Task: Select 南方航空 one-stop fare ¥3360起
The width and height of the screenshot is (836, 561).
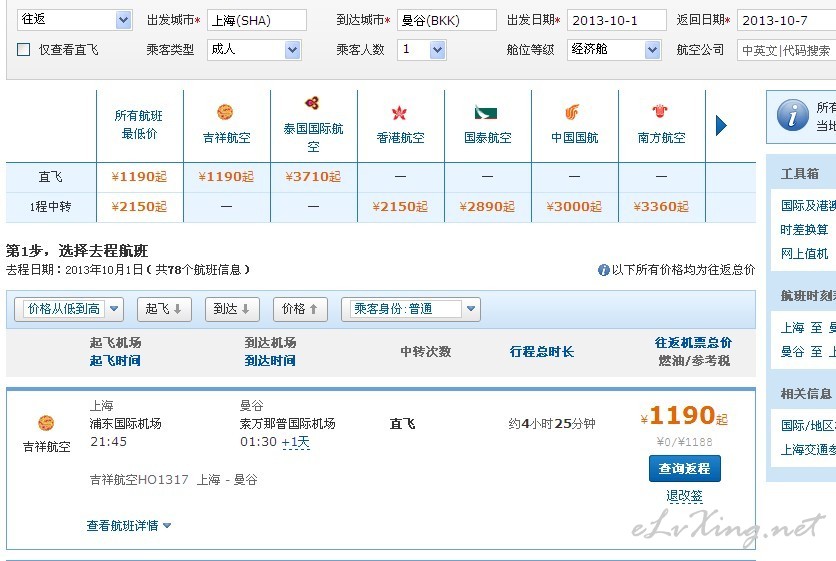Action: (661, 206)
